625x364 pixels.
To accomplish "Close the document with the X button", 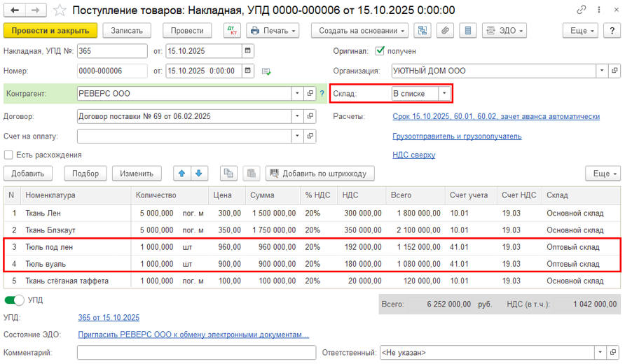I will click(616, 10).
